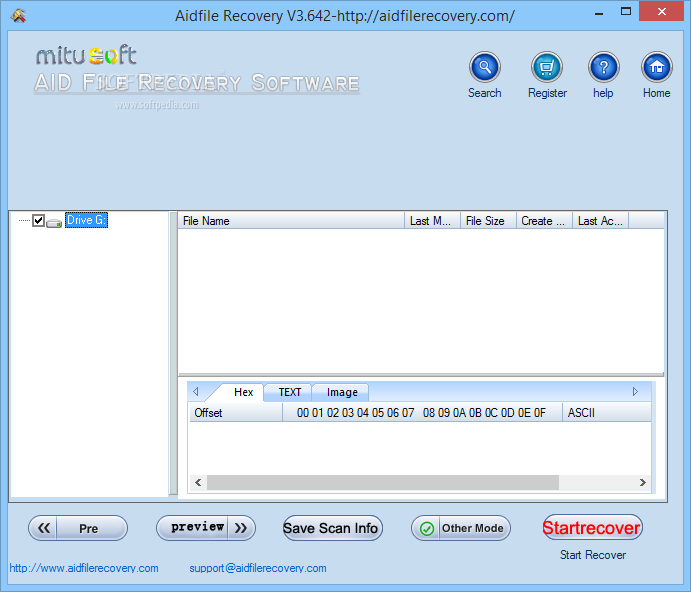Open the aidfilerecovery.com website link
Image resolution: width=691 pixels, height=592 pixels.
(84, 568)
